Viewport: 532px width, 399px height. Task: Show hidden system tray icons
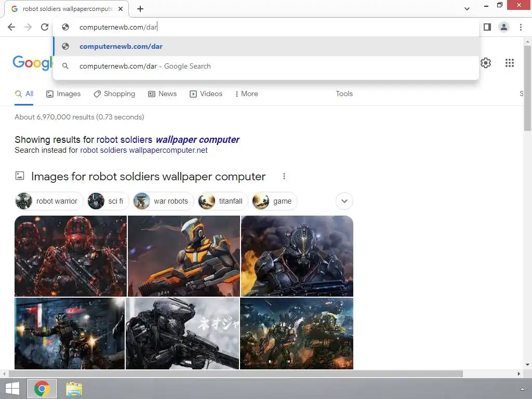point(523,389)
